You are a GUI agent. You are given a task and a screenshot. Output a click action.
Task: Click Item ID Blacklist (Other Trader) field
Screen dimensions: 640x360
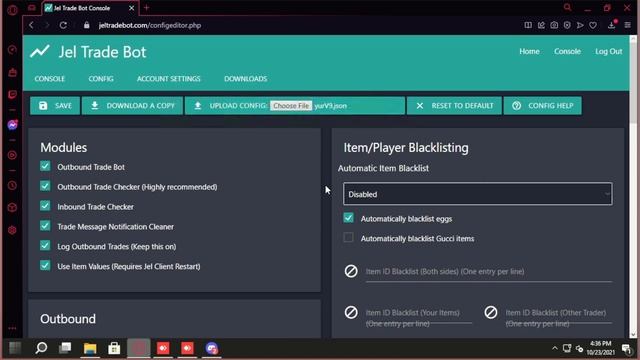tap(559, 318)
